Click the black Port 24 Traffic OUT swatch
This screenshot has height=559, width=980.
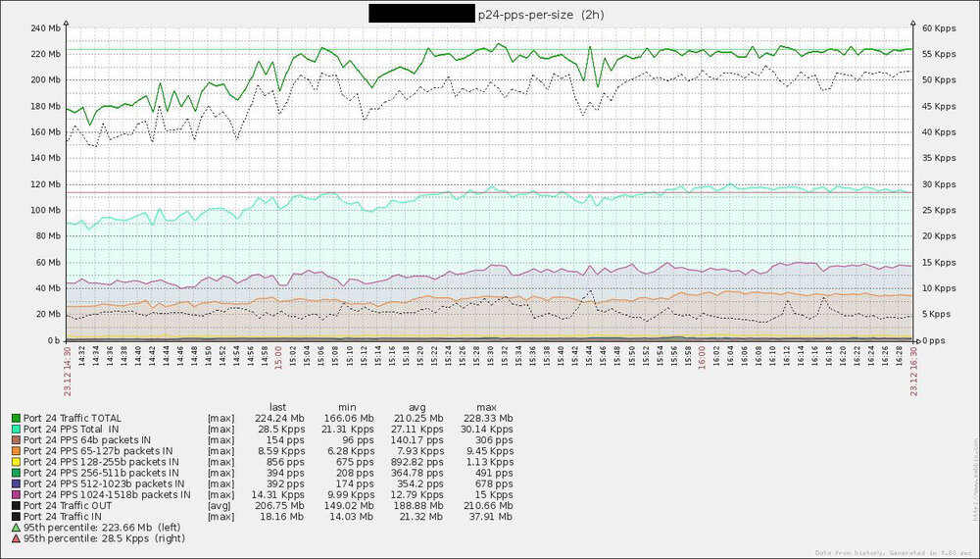point(17,506)
